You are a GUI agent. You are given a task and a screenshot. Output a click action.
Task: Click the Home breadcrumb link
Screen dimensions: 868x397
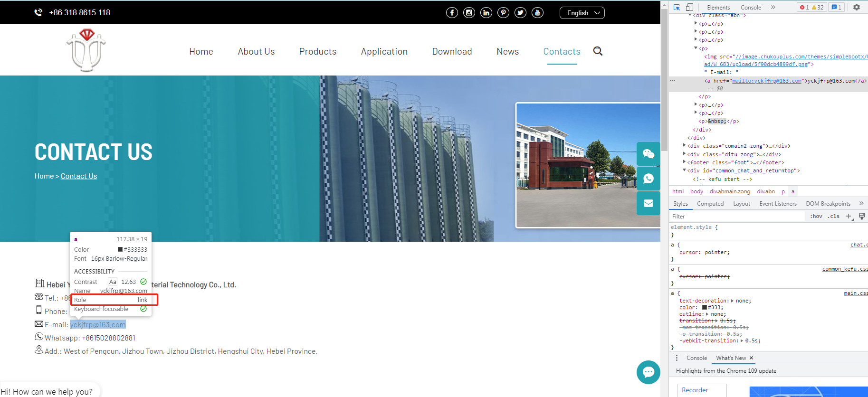click(x=44, y=176)
